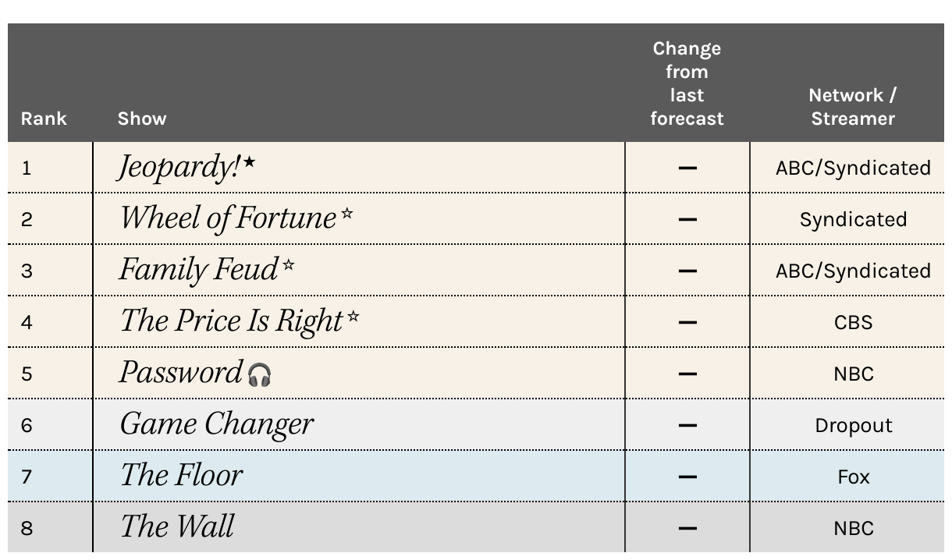Click the Fox network cell

[853, 477]
